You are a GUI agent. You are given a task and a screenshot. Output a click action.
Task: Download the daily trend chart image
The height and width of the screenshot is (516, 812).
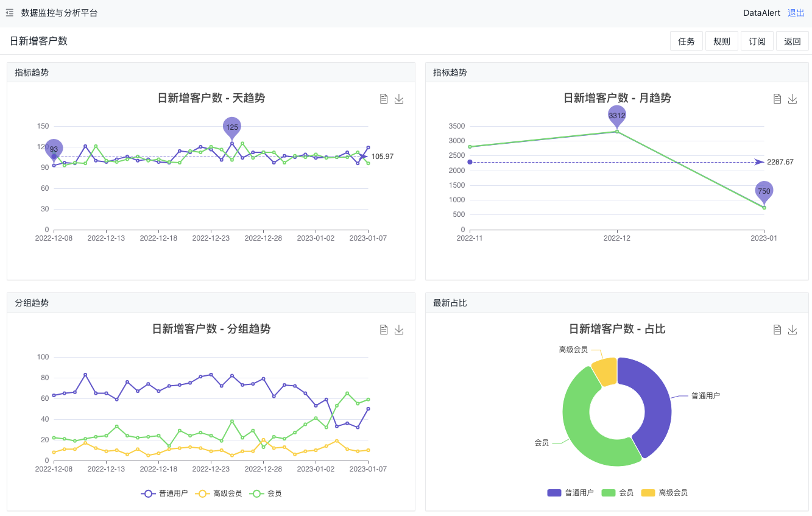click(x=399, y=99)
